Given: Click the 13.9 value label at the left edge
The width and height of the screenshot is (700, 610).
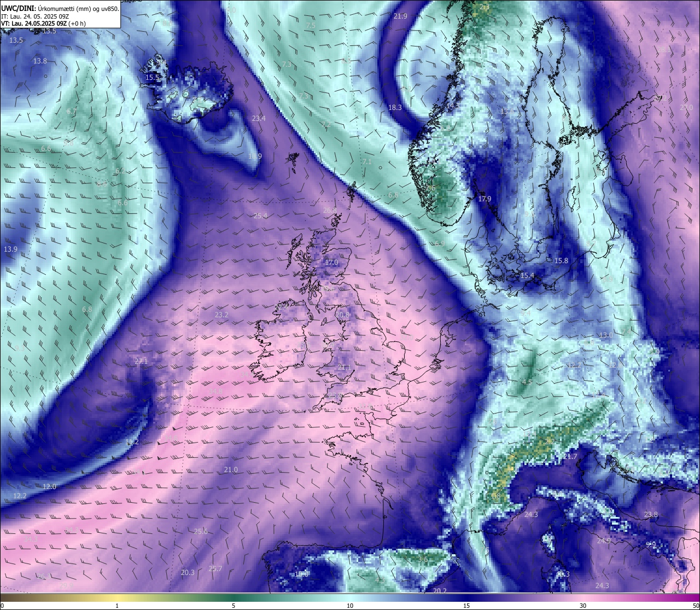Looking at the screenshot, I should pos(10,249).
